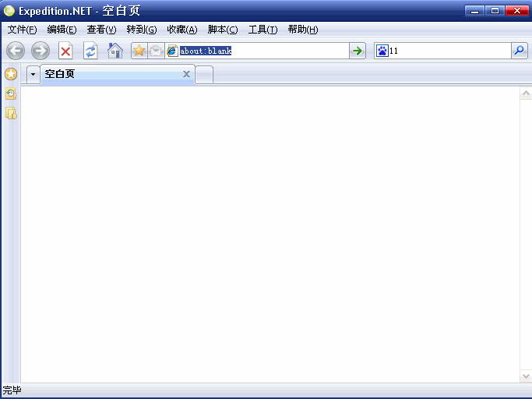Click the scrollbar down arrow
Image resolution: width=532 pixels, height=399 pixels.
(x=526, y=376)
